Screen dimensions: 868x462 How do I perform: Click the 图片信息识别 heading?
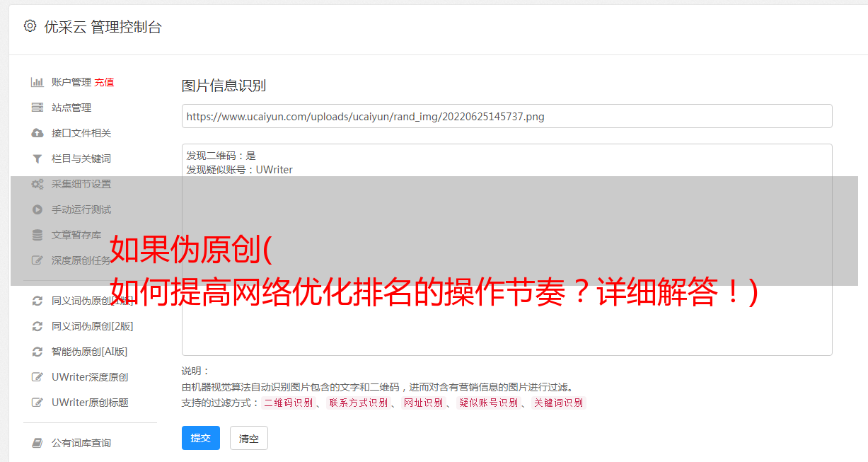click(x=224, y=86)
